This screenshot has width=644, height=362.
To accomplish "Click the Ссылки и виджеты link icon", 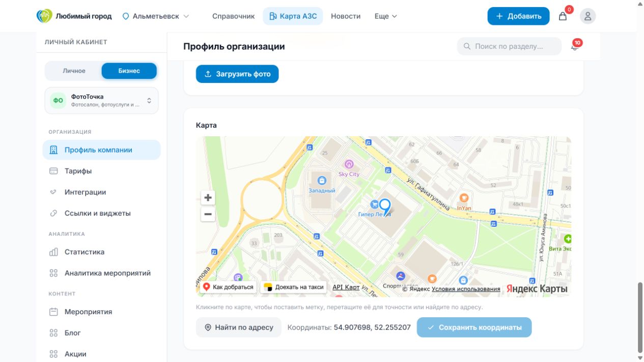I will 53,213.
